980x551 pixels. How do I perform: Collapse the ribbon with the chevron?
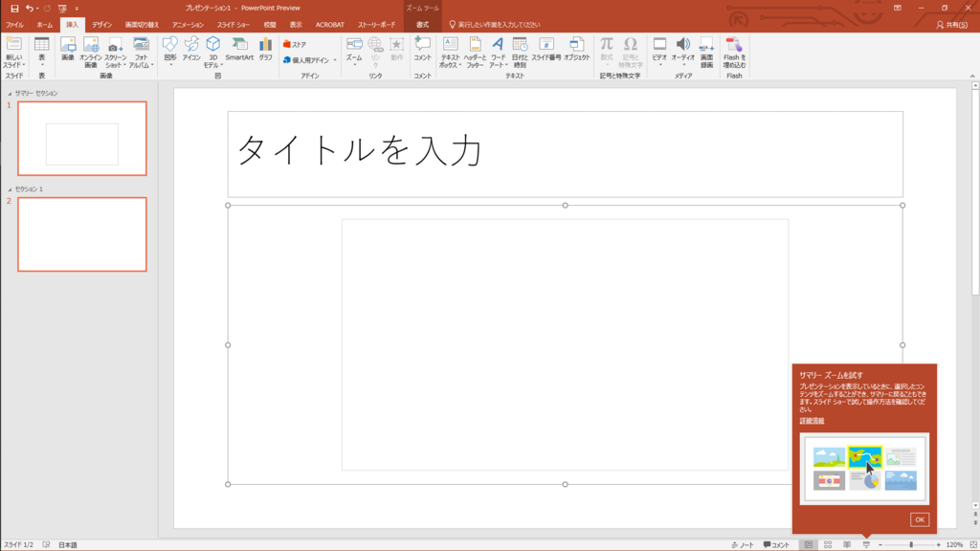coord(972,77)
